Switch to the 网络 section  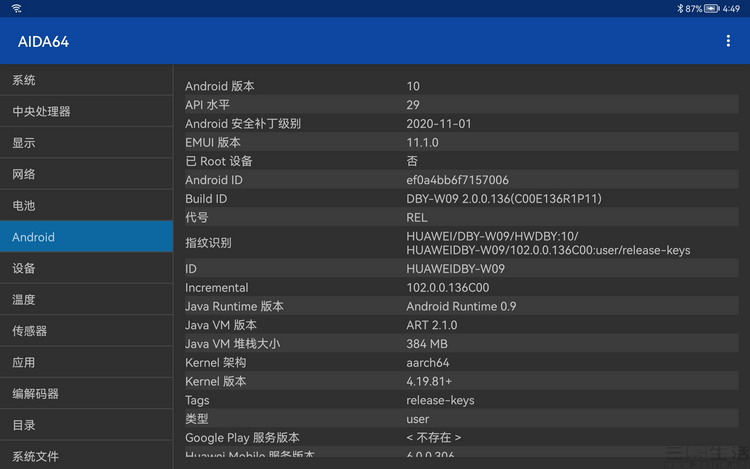pos(86,174)
